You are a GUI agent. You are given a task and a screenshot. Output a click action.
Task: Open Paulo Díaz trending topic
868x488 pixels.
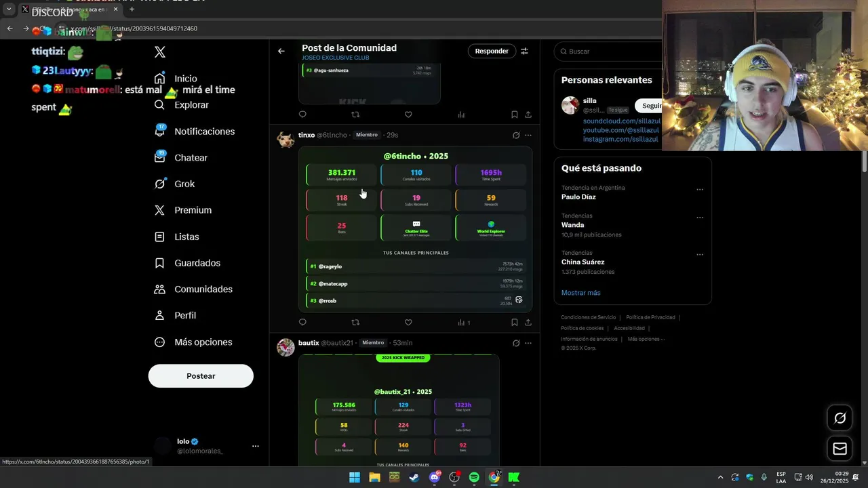click(x=578, y=197)
